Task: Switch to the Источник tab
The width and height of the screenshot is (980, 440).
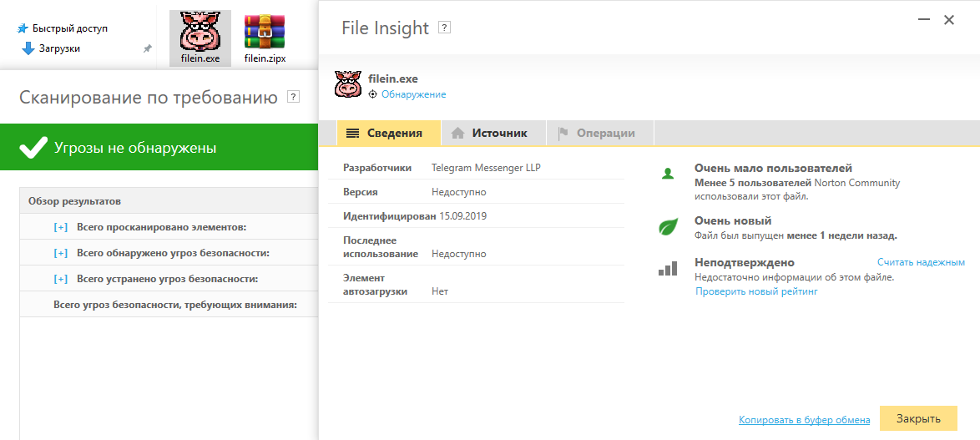Action: click(493, 133)
